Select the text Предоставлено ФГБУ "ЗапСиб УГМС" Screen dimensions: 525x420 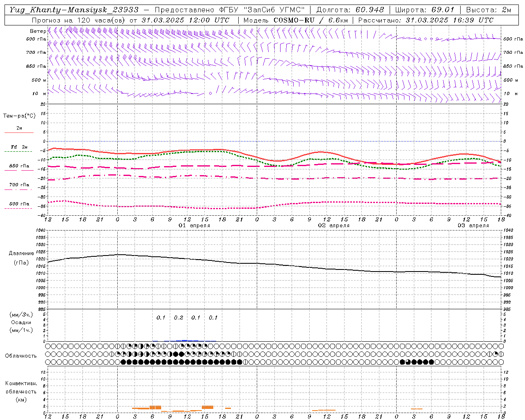pyautogui.click(x=229, y=9)
